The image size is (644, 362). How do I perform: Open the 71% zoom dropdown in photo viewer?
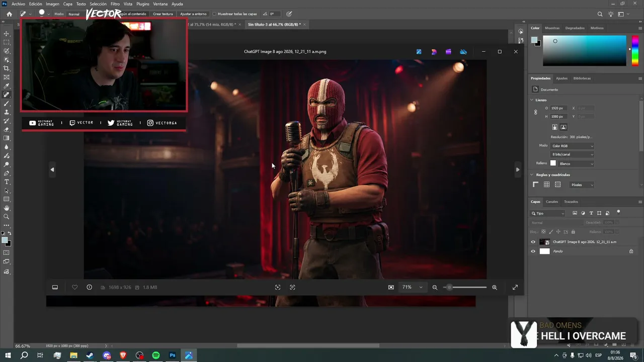[412, 287]
